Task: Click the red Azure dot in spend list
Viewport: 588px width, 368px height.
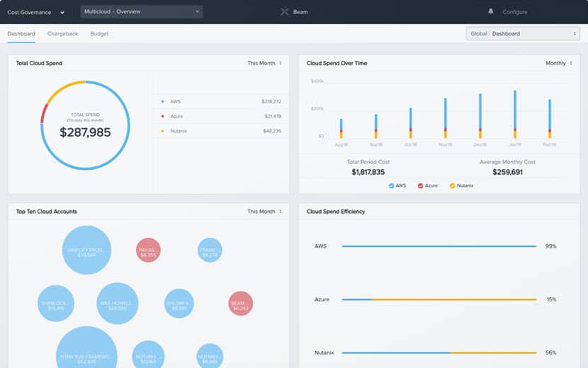Action: pos(162,116)
